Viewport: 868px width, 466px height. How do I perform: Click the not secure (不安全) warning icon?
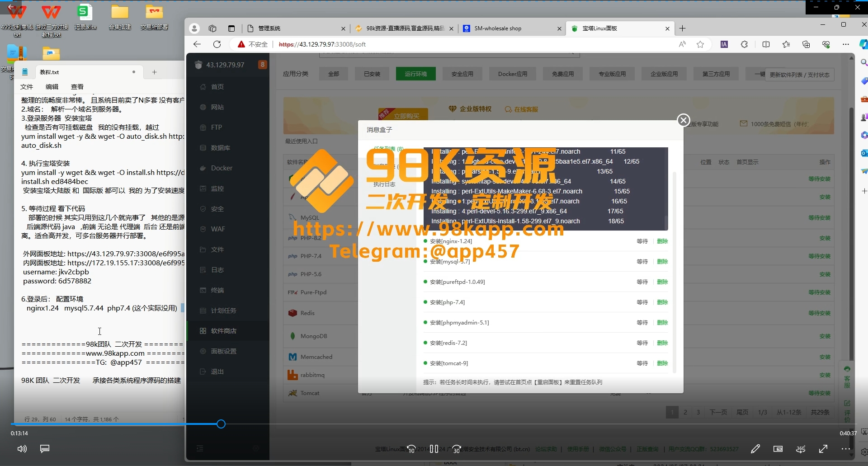pos(253,44)
